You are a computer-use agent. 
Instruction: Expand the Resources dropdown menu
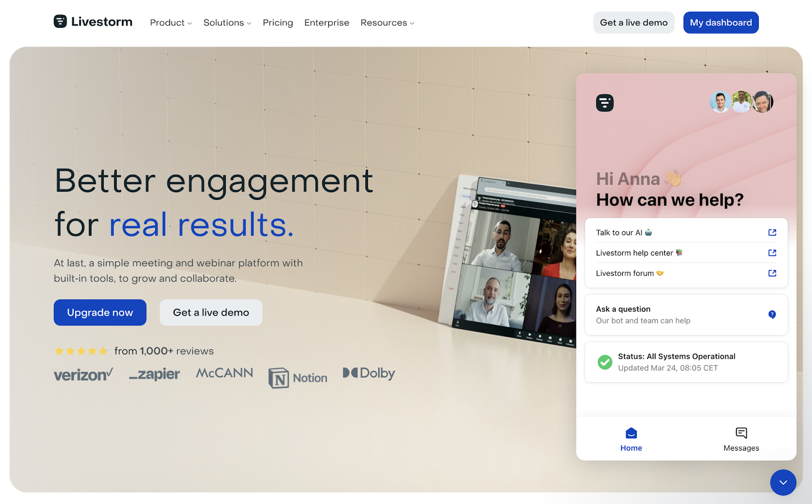pyautogui.click(x=387, y=23)
